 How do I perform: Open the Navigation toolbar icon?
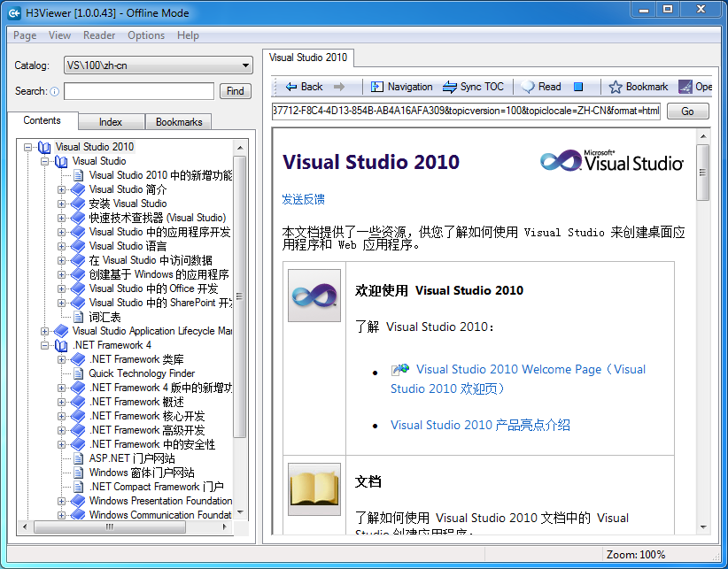[377, 87]
